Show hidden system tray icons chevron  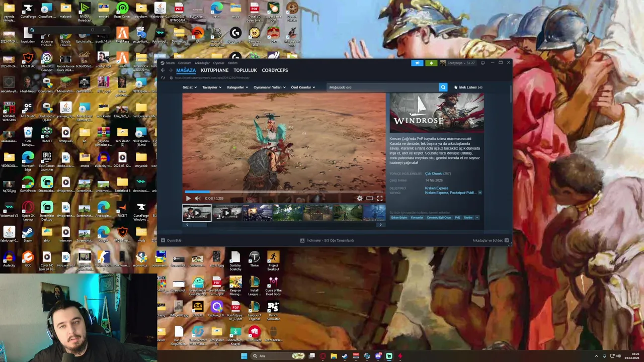click(596, 356)
